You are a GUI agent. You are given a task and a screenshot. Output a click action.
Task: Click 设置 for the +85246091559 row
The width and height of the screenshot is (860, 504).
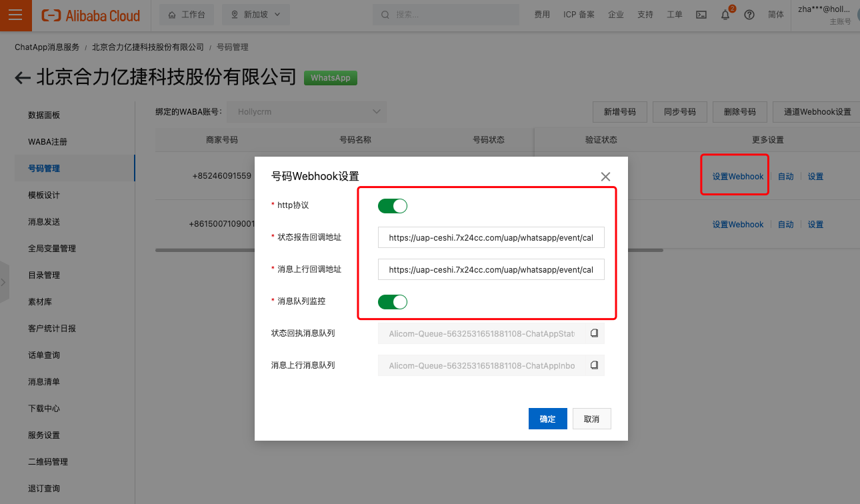tap(815, 177)
